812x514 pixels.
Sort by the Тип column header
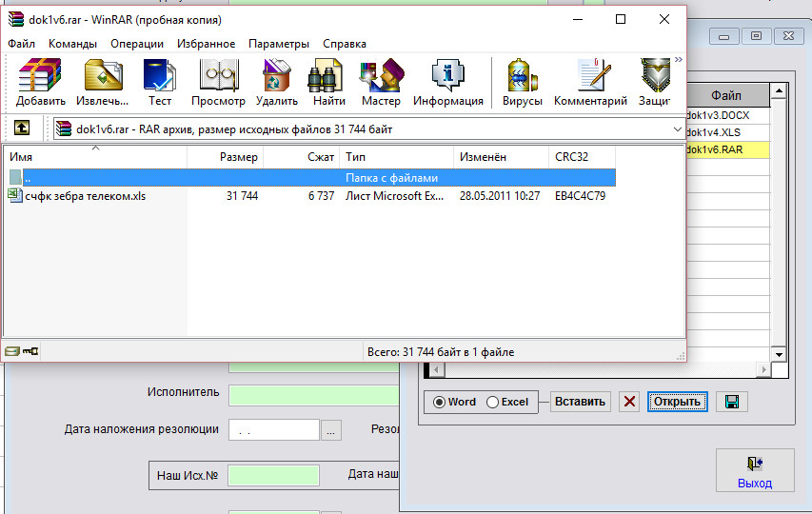(x=396, y=157)
